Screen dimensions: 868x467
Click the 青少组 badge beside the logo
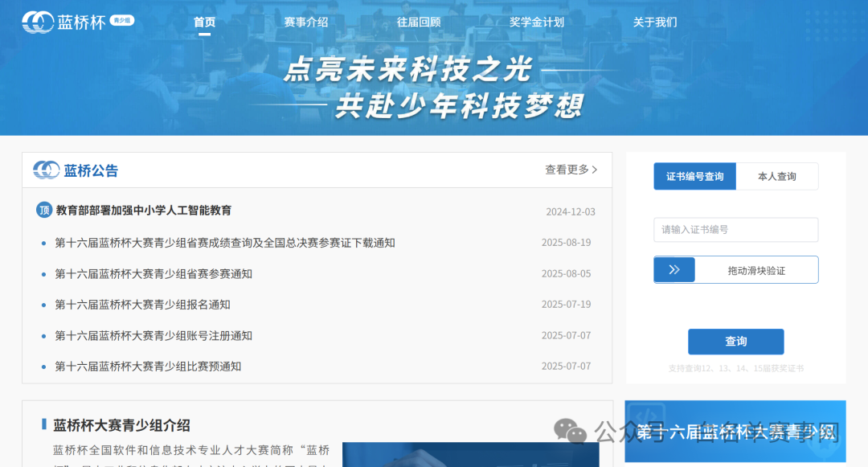[x=122, y=20]
